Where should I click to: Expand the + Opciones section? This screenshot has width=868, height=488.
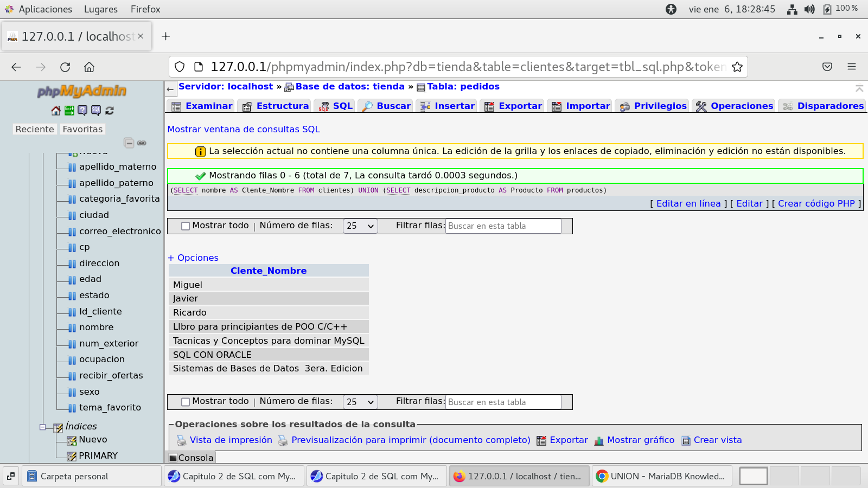[x=193, y=258]
